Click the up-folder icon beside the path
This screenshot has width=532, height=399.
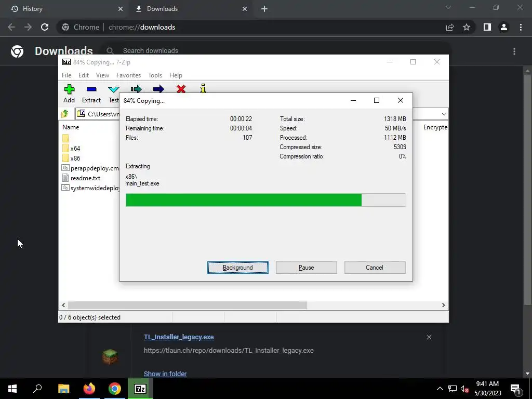pos(65,114)
